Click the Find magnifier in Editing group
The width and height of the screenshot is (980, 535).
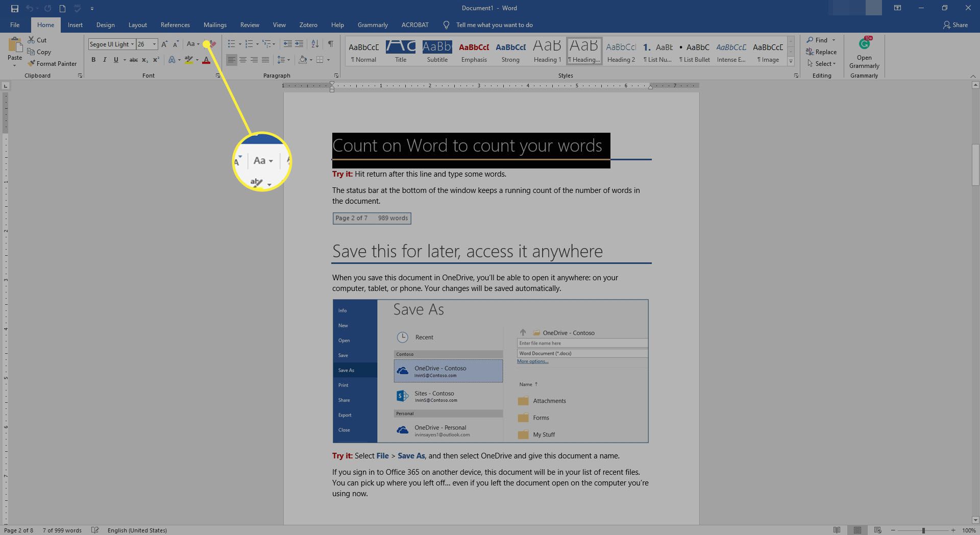click(x=810, y=40)
